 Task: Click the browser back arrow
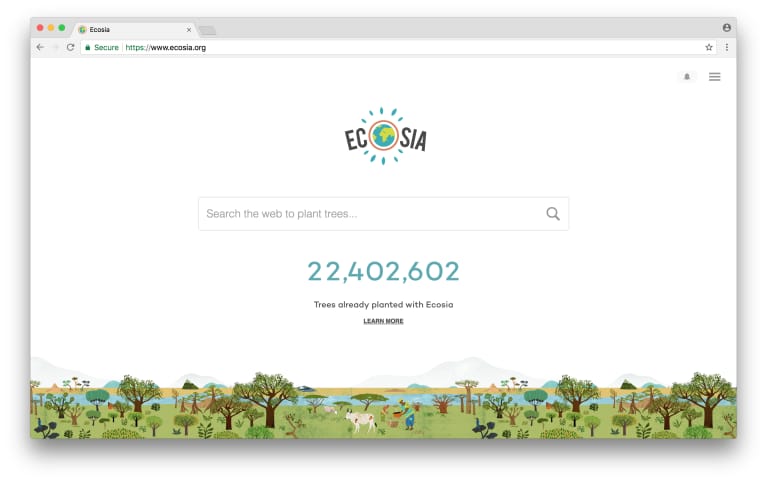(x=41, y=47)
